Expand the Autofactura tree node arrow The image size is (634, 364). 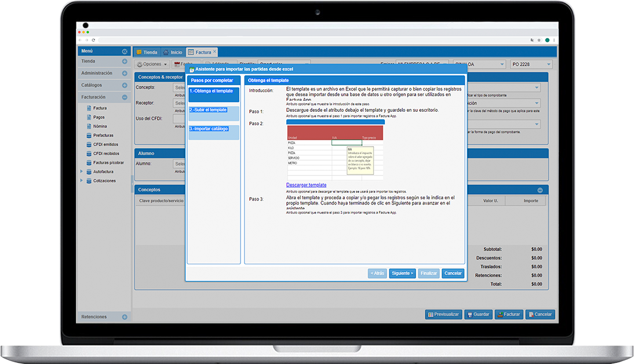82,172
